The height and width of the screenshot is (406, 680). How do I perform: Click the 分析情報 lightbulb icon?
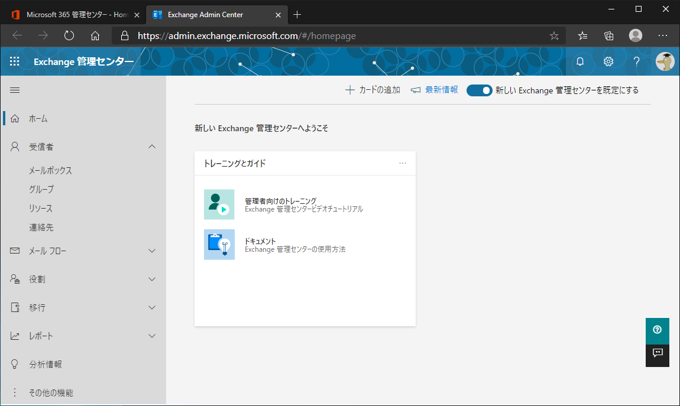pos(15,364)
